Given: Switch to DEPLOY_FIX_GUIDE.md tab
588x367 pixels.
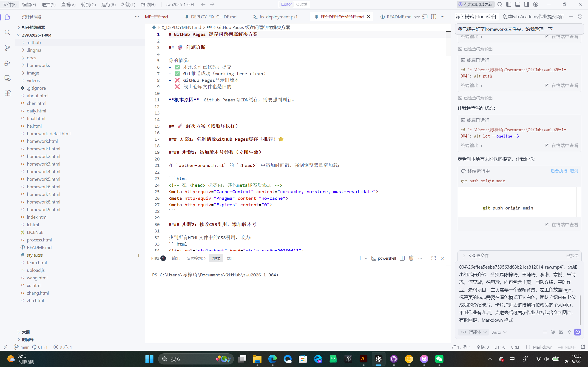Looking at the screenshot, I should click(210, 17).
